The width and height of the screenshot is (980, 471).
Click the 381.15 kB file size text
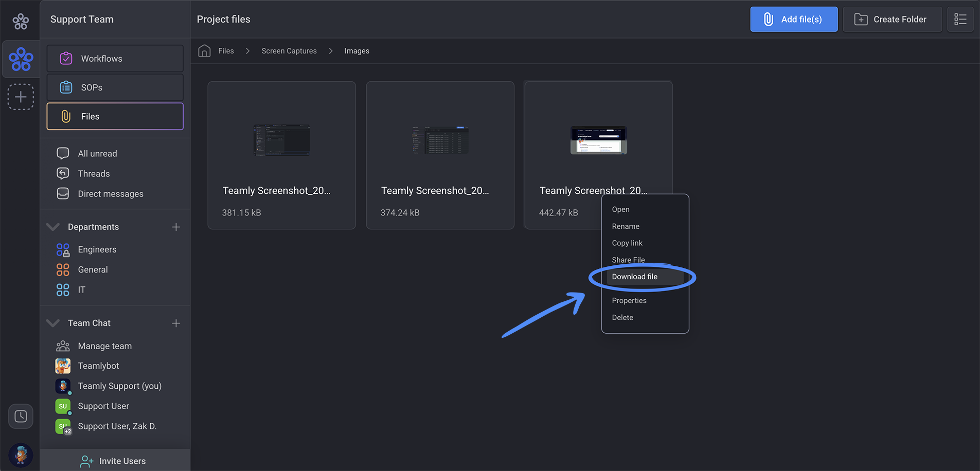241,212
